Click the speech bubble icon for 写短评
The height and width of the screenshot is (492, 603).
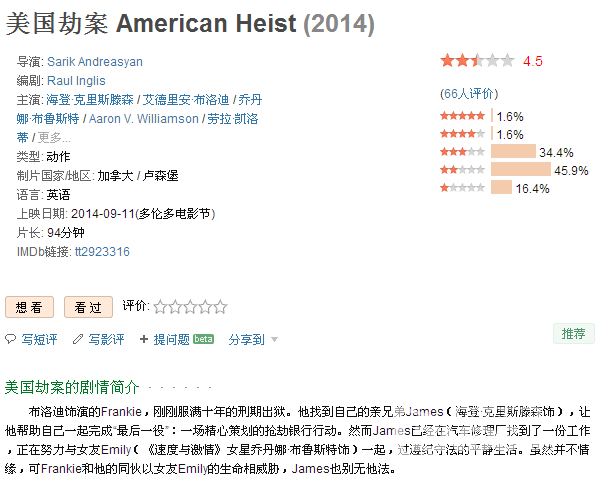[x=10, y=339]
